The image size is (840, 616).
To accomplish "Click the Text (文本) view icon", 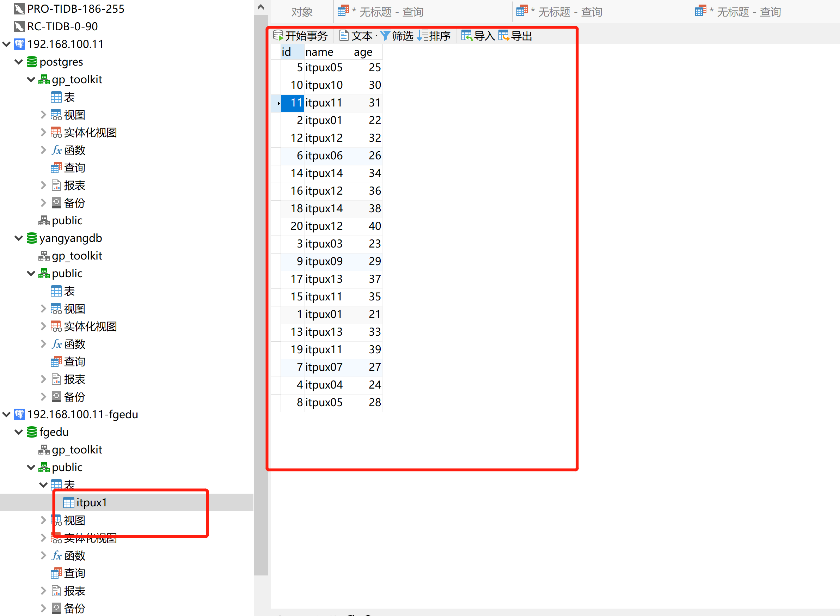I will coord(344,35).
